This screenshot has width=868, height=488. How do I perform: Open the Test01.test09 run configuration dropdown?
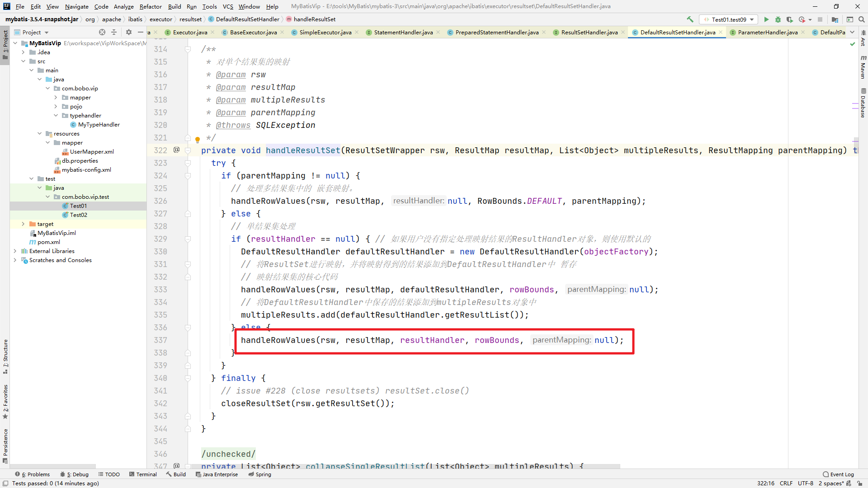tap(729, 19)
